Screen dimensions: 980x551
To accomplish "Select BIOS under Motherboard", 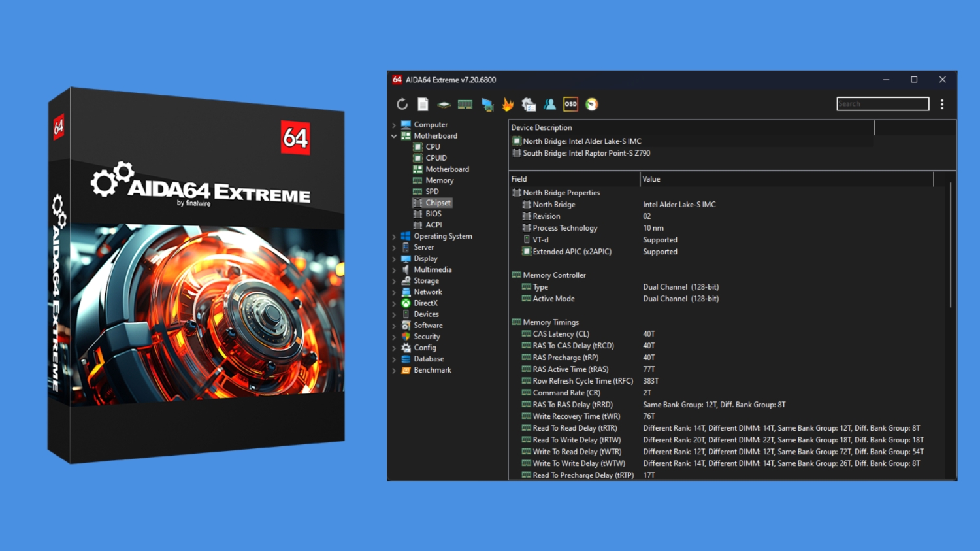I will pyautogui.click(x=433, y=214).
